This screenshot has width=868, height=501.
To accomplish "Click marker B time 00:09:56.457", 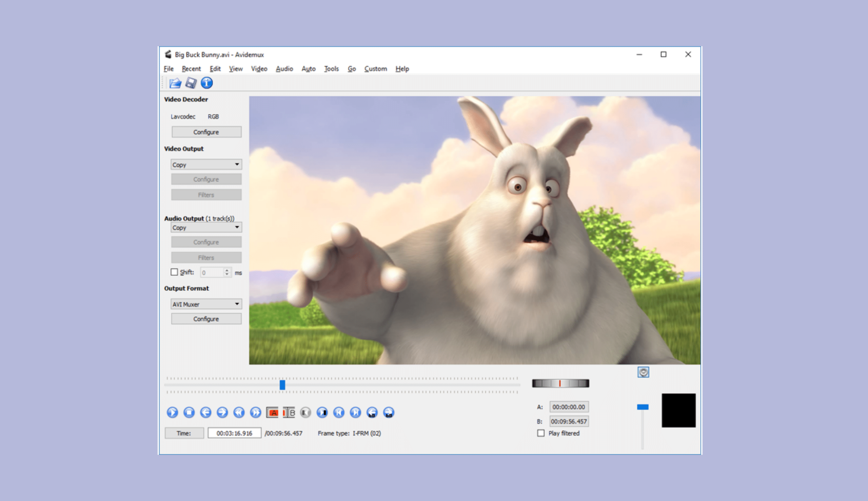I will (569, 422).
